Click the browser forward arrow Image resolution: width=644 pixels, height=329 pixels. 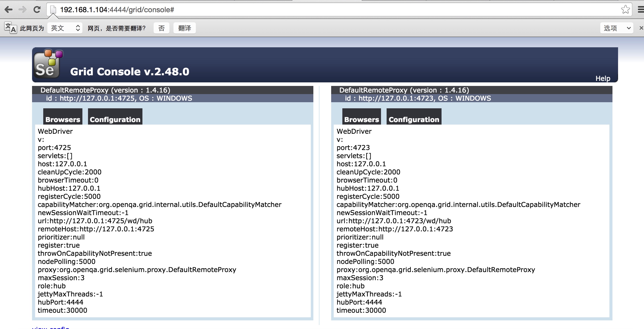pos(23,10)
